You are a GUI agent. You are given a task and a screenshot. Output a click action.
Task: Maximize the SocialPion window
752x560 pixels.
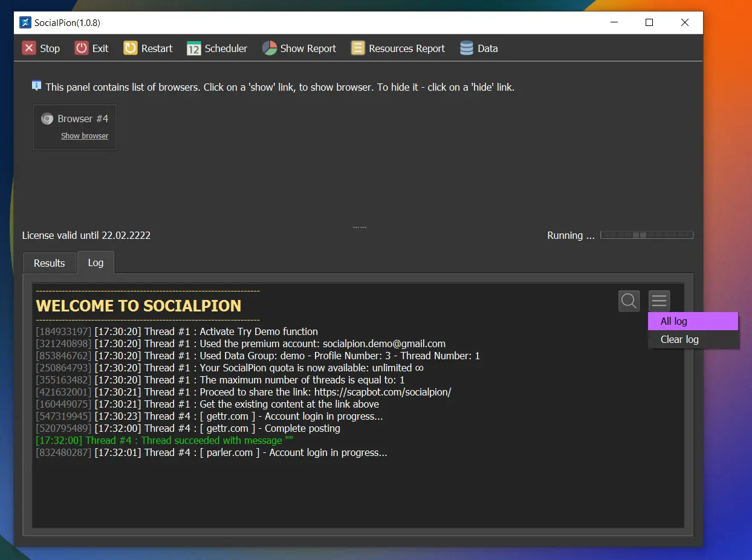[649, 23]
